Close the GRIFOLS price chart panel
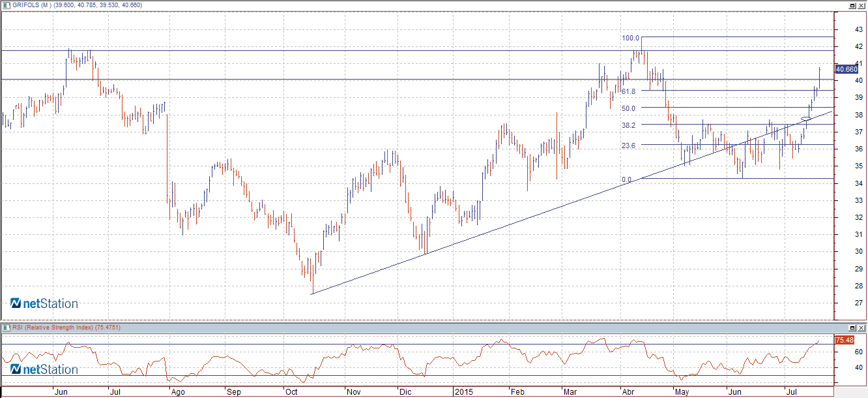 (x=861, y=5)
